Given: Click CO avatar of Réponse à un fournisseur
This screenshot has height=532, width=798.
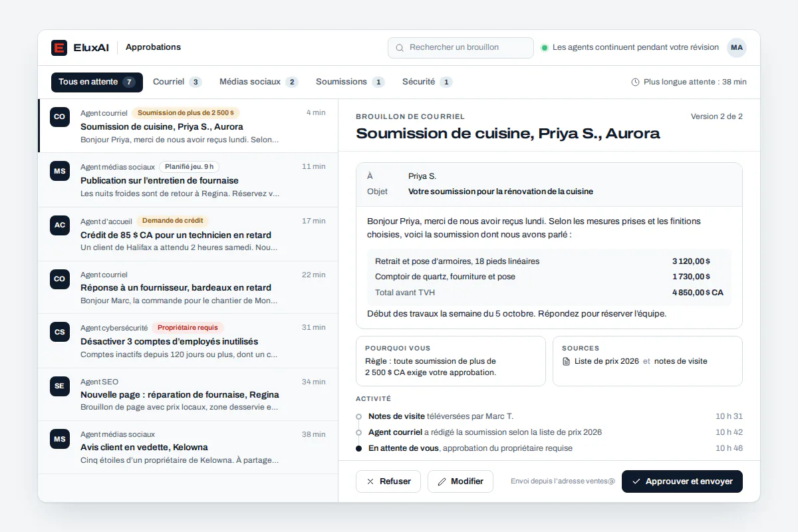Looking at the screenshot, I should coord(60,279).
